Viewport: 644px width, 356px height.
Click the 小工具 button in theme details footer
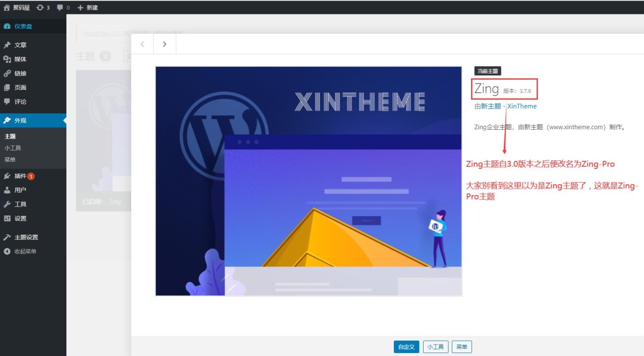pos(435,347)
